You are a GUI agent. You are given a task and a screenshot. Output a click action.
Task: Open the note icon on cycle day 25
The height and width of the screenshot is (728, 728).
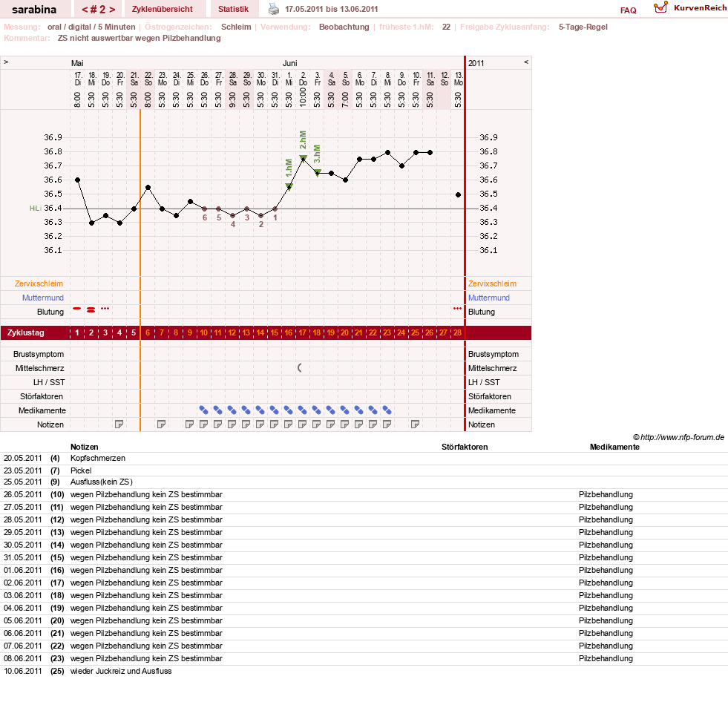(x=416, y=424)
